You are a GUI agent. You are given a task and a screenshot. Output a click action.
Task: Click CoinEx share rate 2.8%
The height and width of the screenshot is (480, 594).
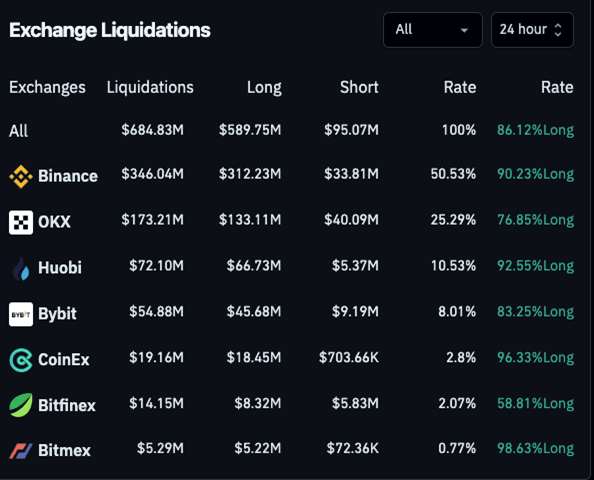(461, 358)
